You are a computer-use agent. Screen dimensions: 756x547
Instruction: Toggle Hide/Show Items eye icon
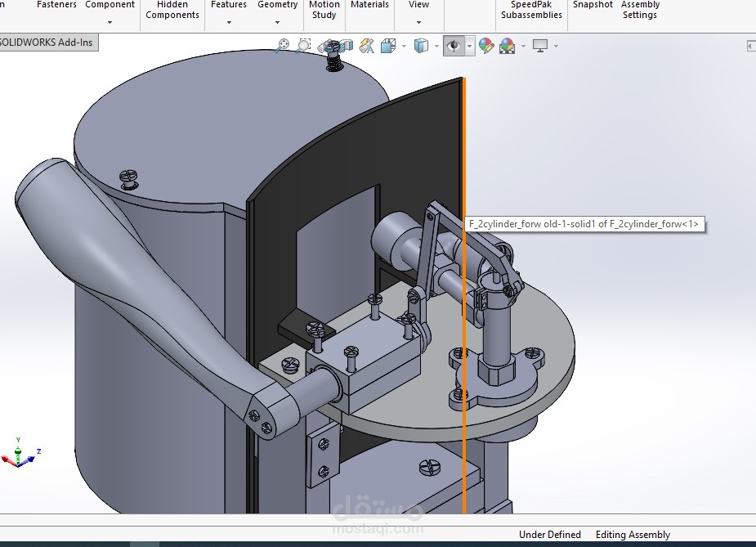coord(454,46)
